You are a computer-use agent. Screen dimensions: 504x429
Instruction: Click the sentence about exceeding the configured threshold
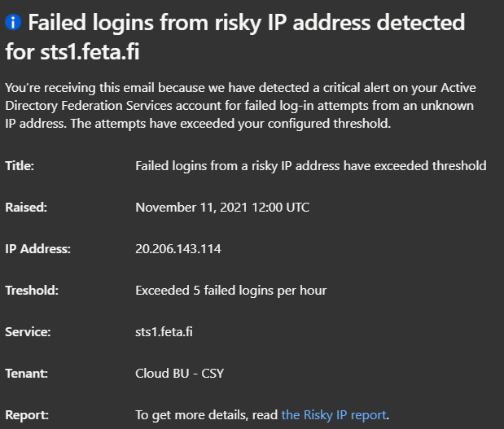click(230, 124)
